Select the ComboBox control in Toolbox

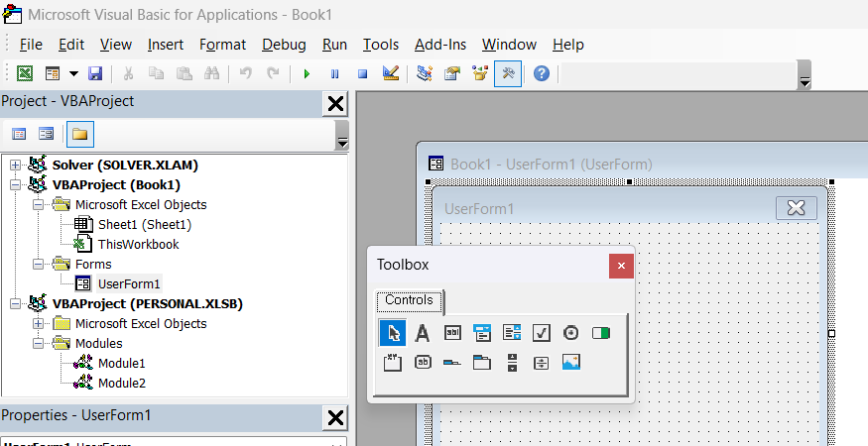[x=482, y=333]
